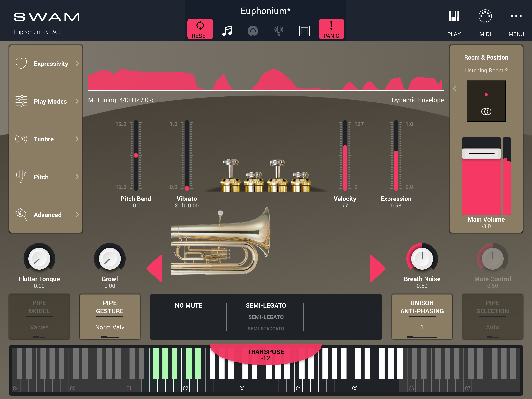Click the first euphonium valve piston
Image resolution: width=532 pixels, height=399 pixels.
click(231, 175)
